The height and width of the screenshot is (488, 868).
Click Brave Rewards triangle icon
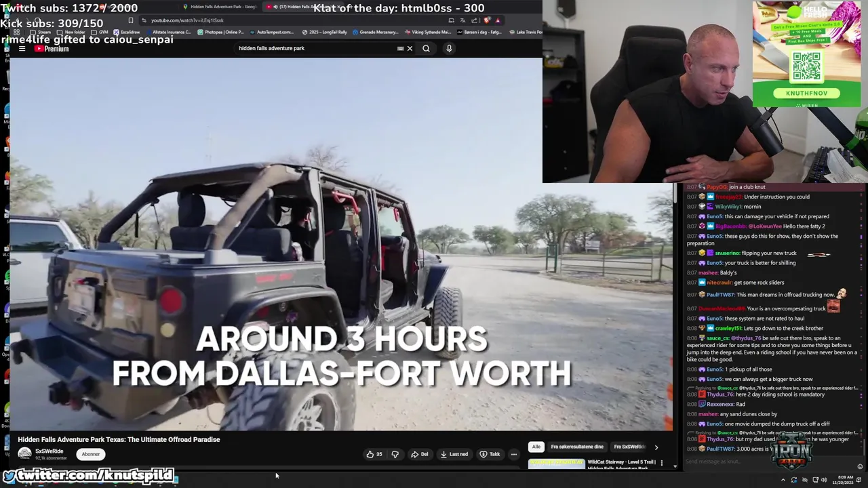click(498, 20)
